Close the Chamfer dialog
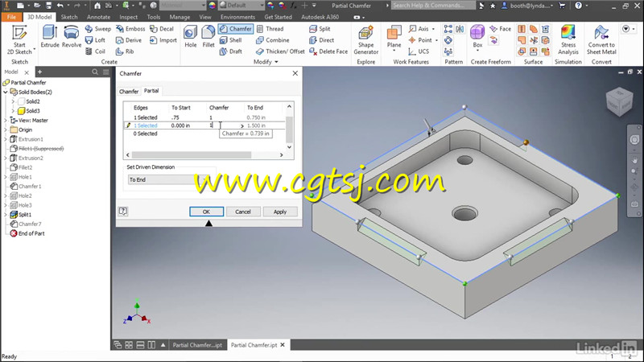 point(295,73)
